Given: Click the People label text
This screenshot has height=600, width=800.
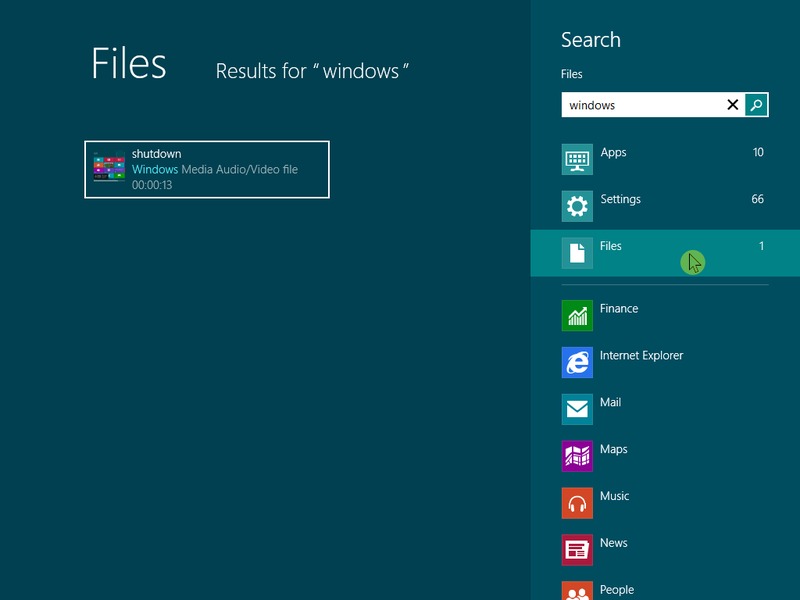Looking at the screenshot, I should (x=617, y=590).
